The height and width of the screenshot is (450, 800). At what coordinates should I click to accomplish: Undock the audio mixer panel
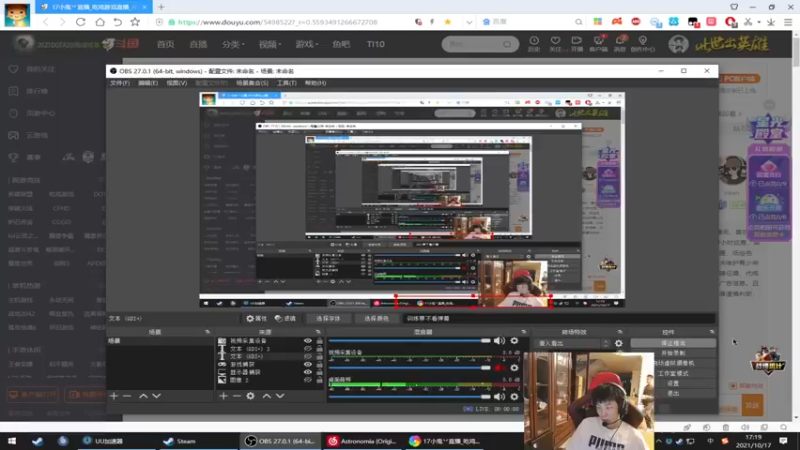tap(523, 332)
